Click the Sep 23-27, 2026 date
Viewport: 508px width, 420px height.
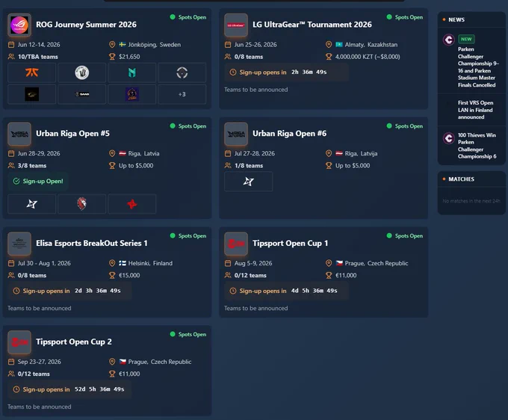39,362
